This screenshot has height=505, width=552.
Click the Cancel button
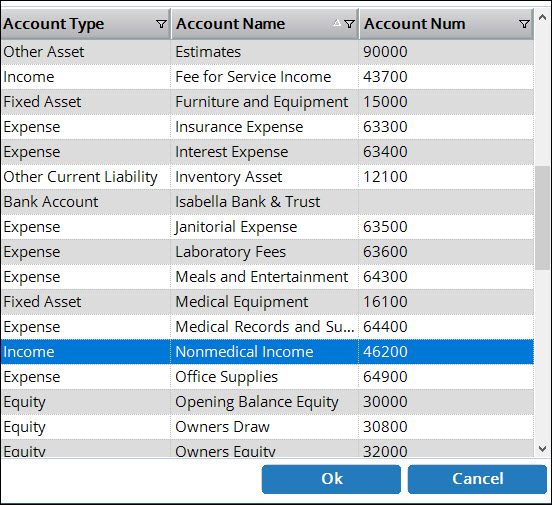[x=477, y=479]
